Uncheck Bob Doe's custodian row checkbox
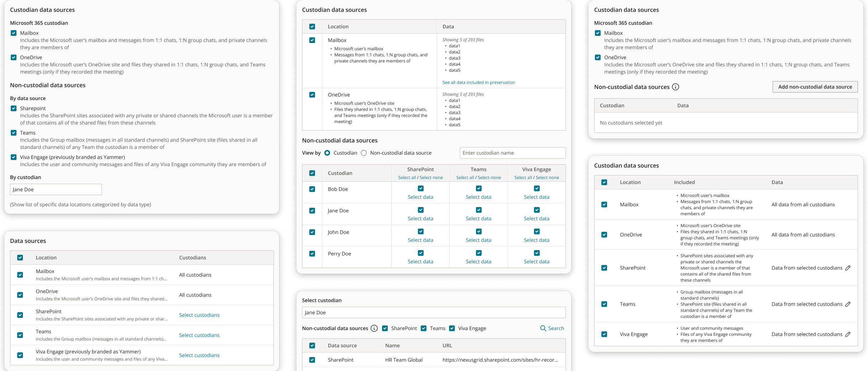This screenshot has height=371, width=868. click(x=312, y=189)
